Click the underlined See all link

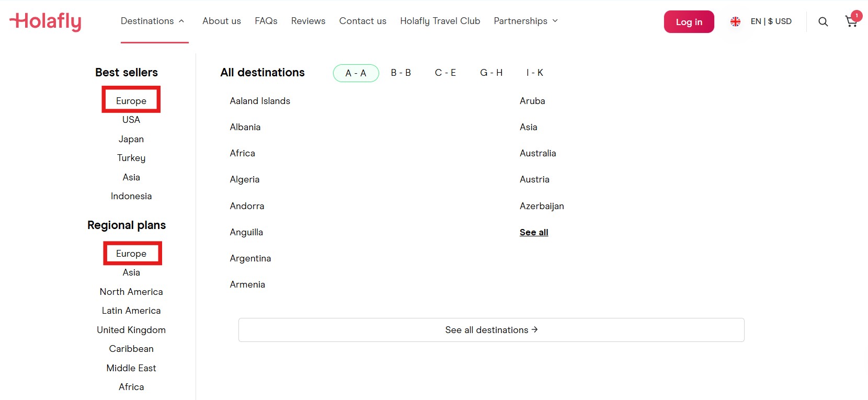(x=534, y=232)
